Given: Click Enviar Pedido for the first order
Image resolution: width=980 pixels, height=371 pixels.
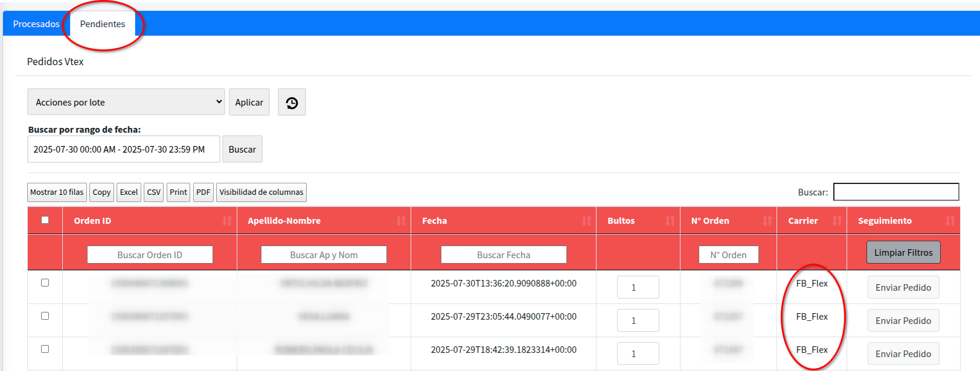Looking at the screenshot, I should [903, 288].
